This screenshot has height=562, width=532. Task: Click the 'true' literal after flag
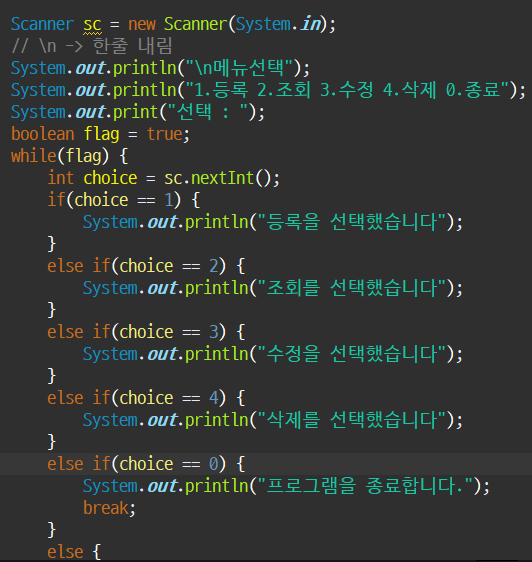pos(165,134)
